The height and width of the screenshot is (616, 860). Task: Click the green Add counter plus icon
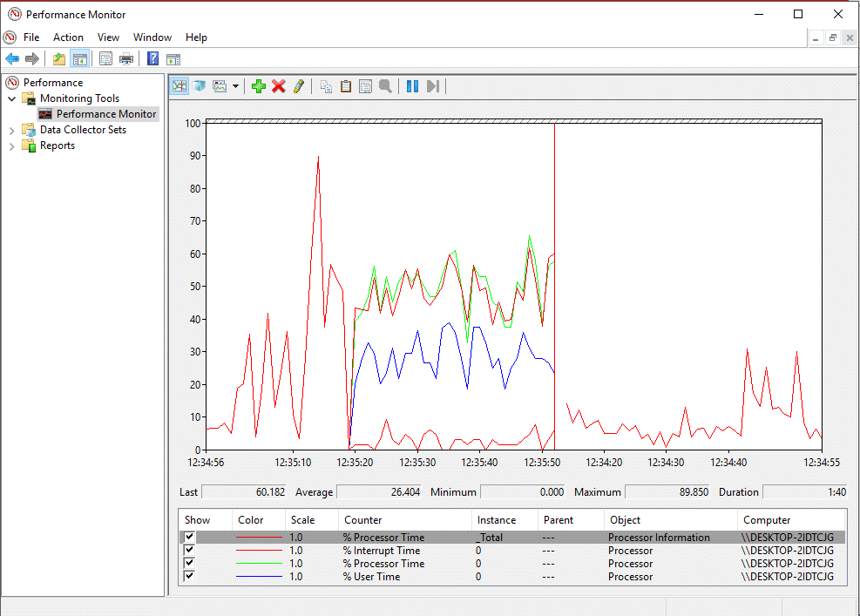tap(258, 86)
